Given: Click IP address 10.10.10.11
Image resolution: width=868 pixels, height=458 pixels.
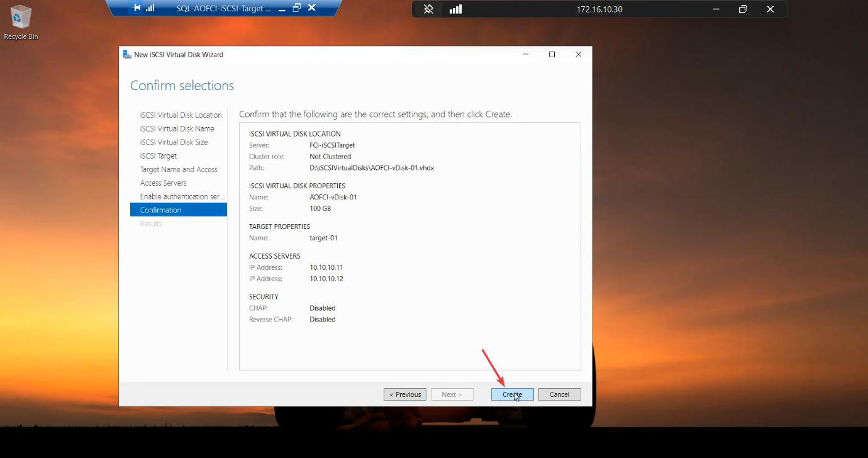Looking at the screenshot, I should pos(326,267).
